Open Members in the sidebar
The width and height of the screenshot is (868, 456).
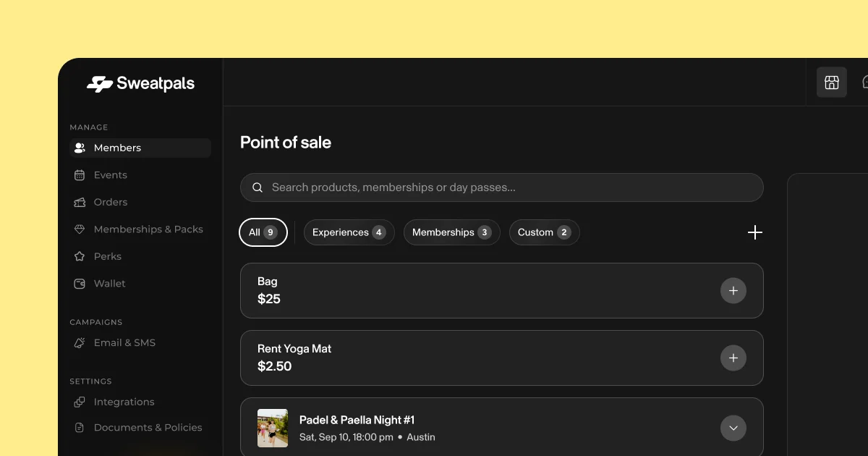point(117,148)
